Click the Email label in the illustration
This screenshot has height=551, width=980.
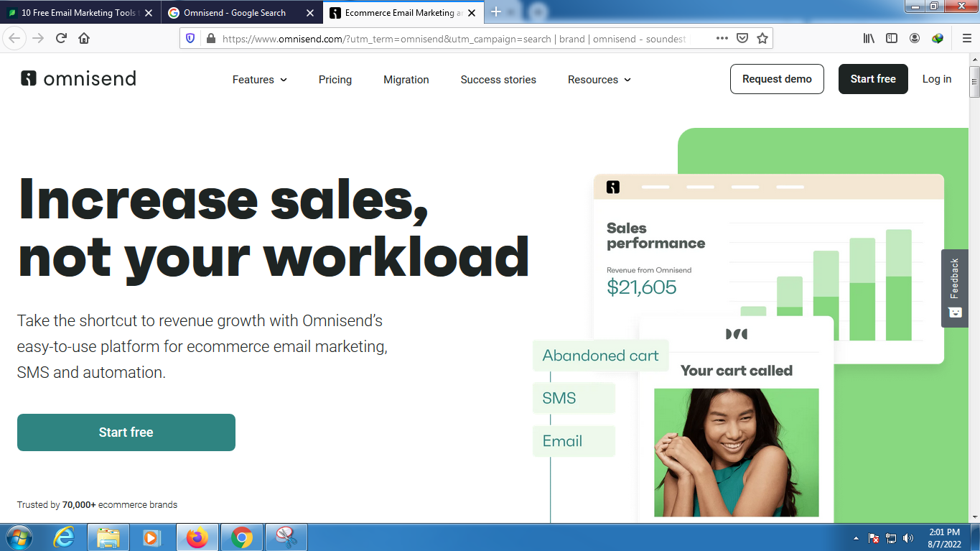coord(574,441)
